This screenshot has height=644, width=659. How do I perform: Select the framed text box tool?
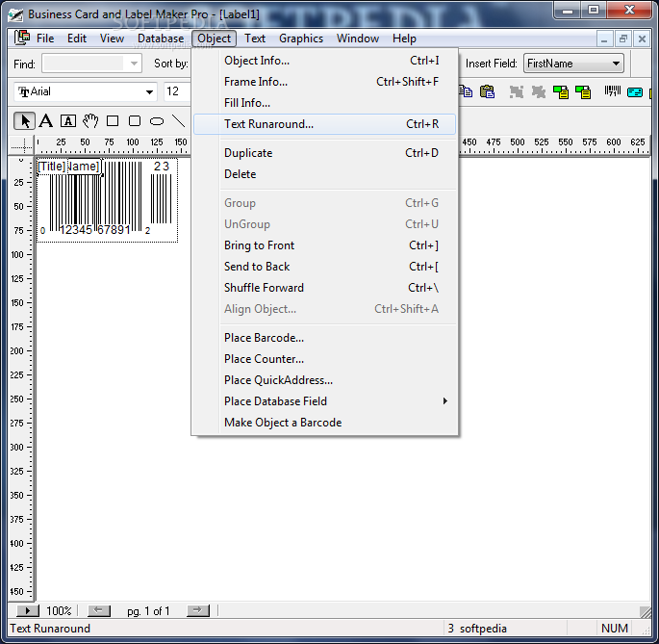pyautogui.click(x=68, y=121)
